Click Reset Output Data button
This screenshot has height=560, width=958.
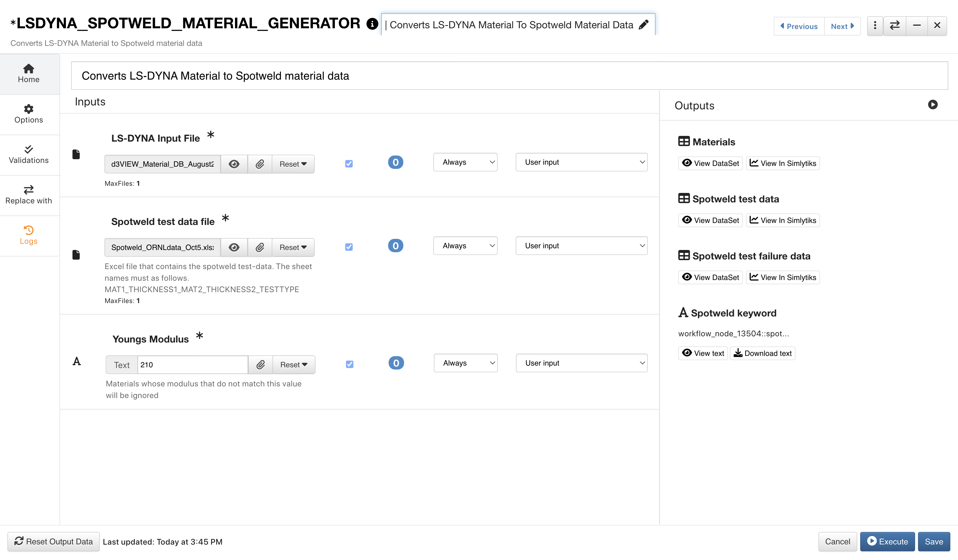(x=54, y=541)
